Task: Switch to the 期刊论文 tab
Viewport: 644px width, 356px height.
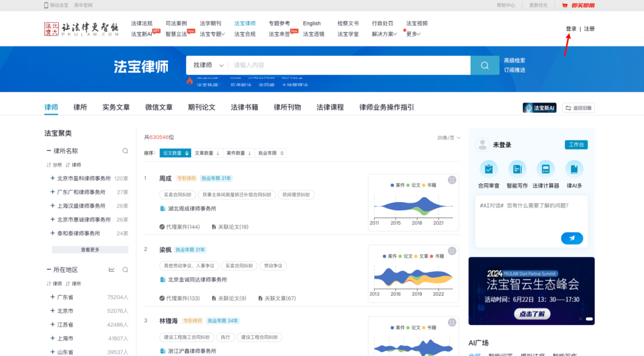Action: (x=201, y=107)
